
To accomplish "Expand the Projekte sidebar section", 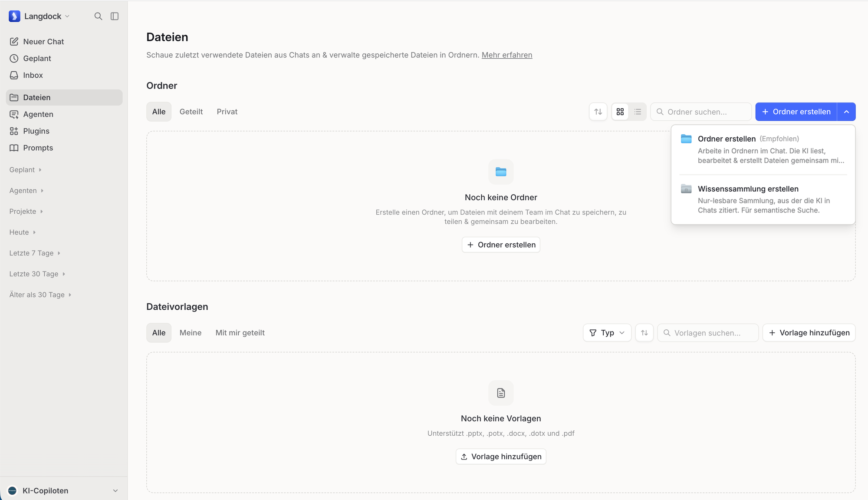I will pos(26,212).
